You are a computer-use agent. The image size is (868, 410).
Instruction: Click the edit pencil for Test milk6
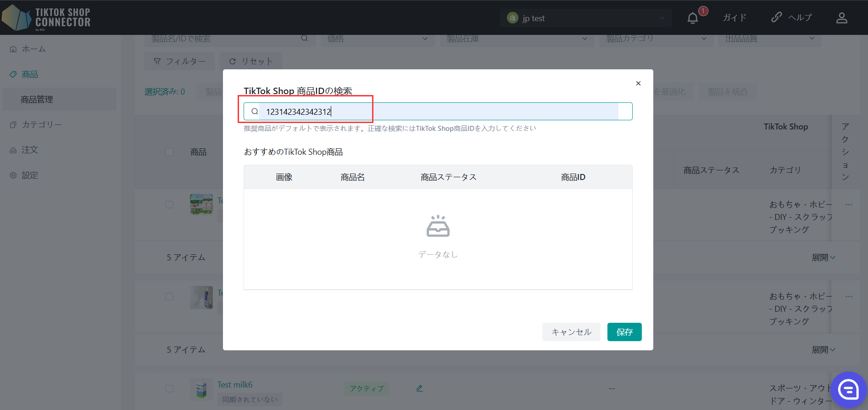(x=419, y=388)
